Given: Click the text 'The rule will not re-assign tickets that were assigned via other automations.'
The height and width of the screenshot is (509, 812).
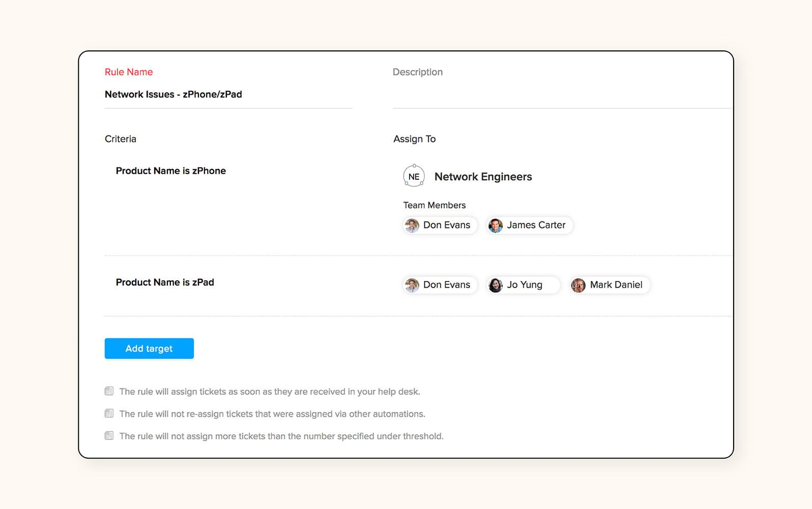Looking at the screenshot, I should 272,414.
